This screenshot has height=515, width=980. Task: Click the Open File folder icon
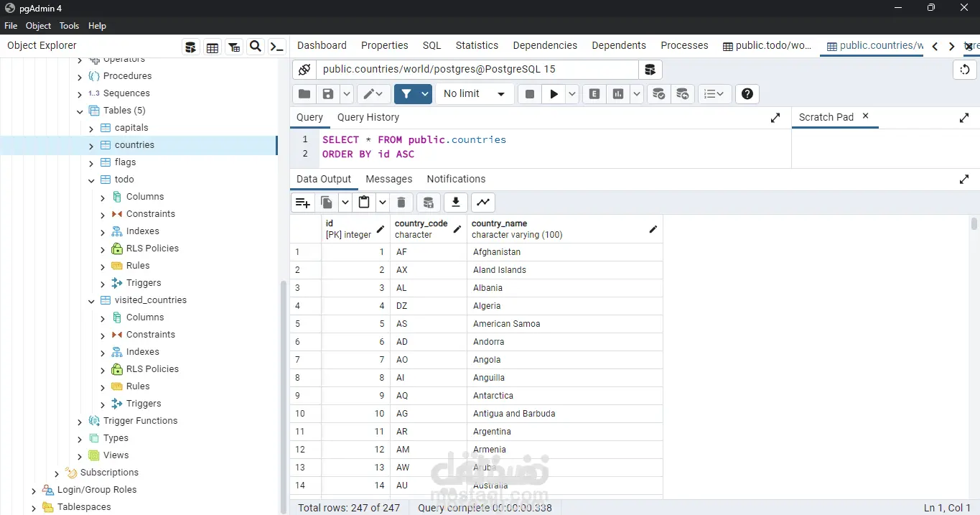pyautogui.click(x=304, y=94)
